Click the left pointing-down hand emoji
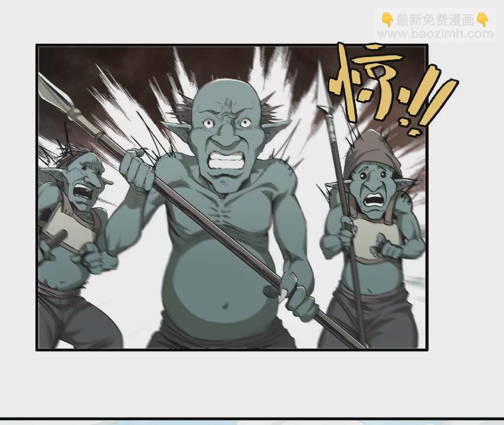This screenshot has width=504, height=425. [x=387, y=19]
